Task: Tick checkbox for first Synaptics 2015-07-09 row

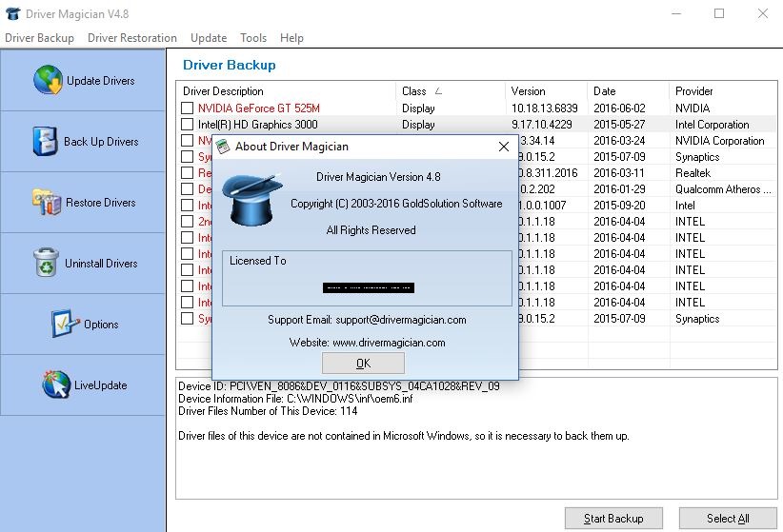Action: click(188, 156)
